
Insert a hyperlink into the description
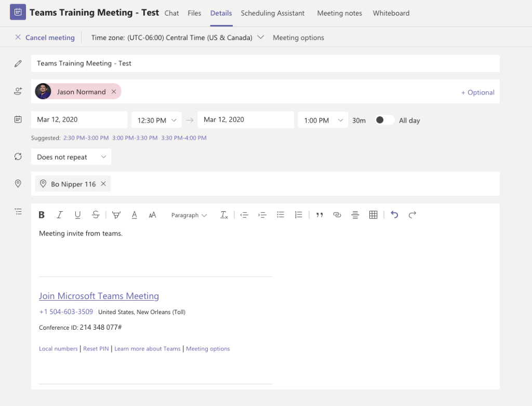[x=337, y=215]
